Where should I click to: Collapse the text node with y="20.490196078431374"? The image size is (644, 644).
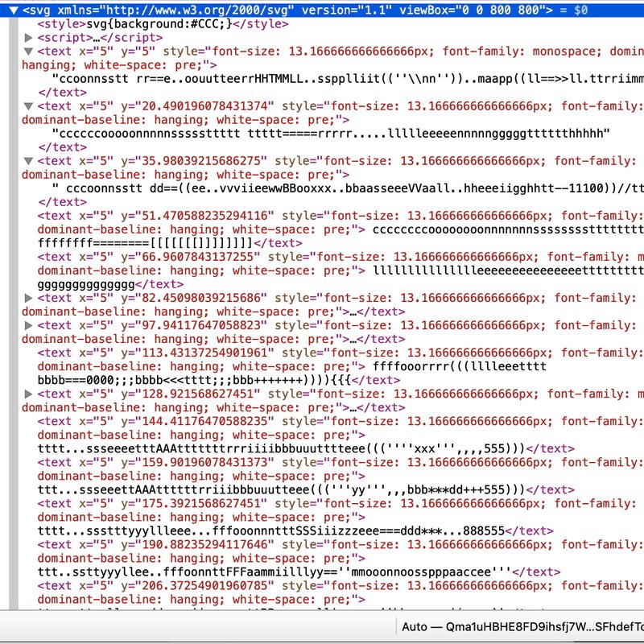[x=28, y=106]
